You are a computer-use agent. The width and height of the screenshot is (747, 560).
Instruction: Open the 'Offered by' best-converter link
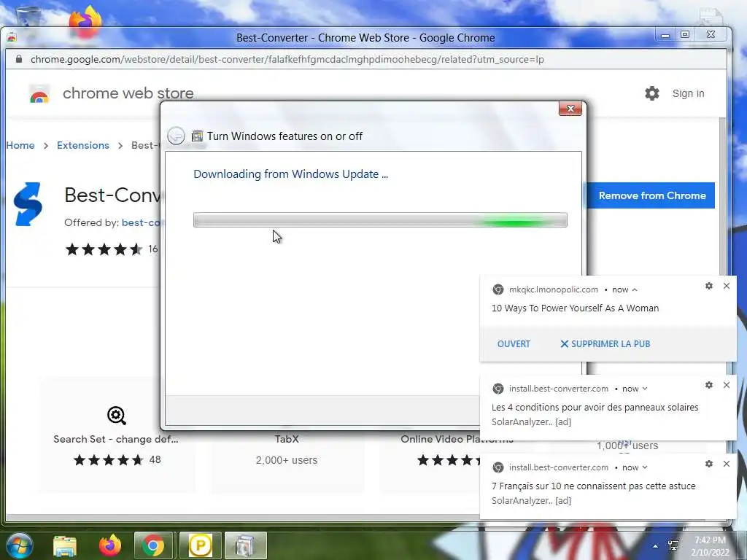pyautogui.click(x=142, y=222)
